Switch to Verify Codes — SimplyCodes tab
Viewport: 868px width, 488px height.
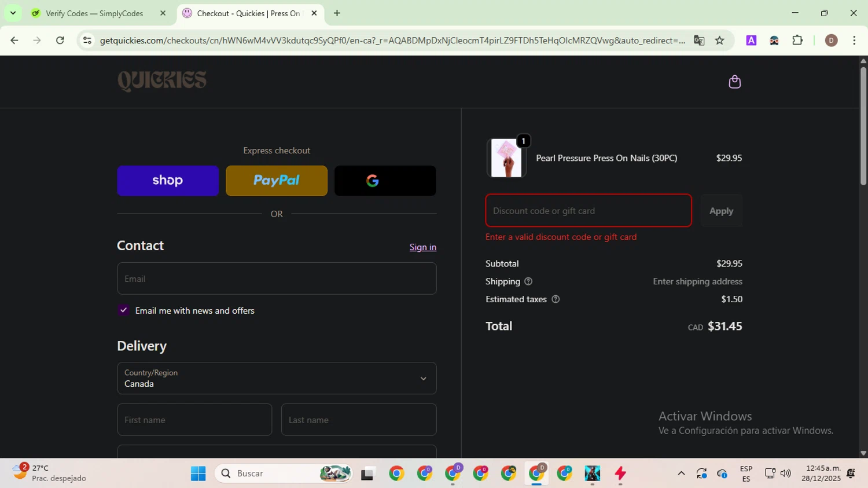pyautogui.click(x=95, y=13)
